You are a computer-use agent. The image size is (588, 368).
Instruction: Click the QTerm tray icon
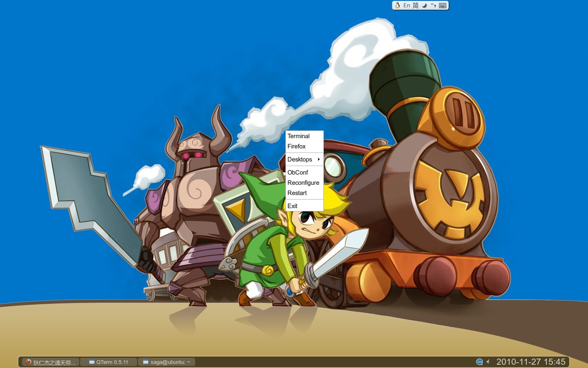coord(479,362)
